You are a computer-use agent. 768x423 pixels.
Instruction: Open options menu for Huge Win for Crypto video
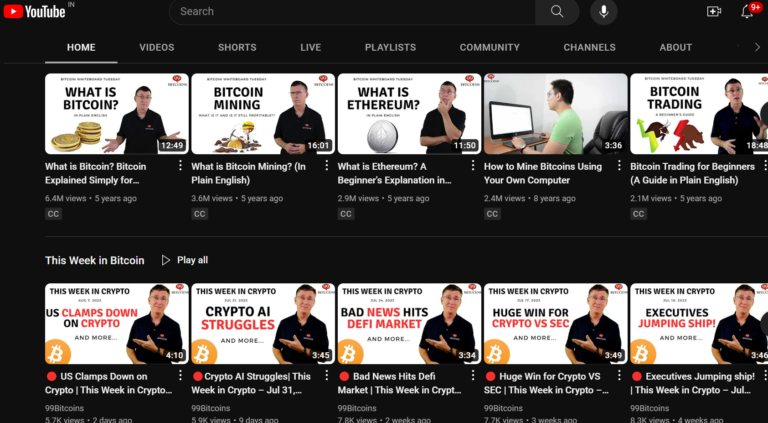point(619,376)
